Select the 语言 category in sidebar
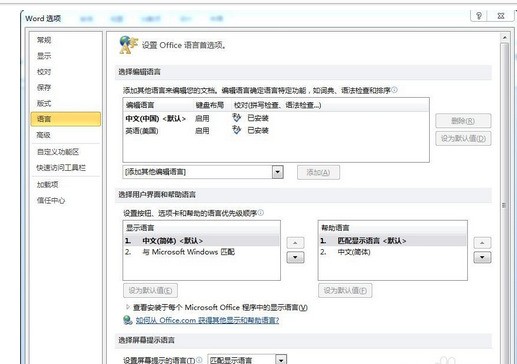The width and height of the screenshot is (517, 364). click(66, 119)
